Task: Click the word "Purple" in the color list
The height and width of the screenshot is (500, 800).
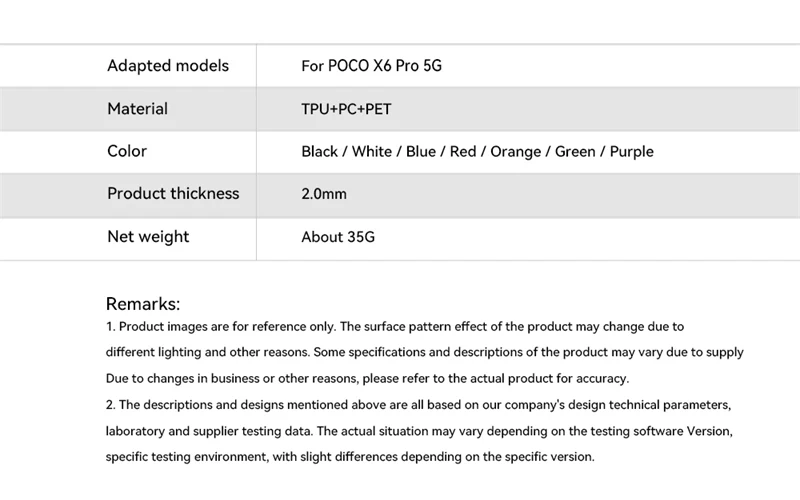Action: 631,152
